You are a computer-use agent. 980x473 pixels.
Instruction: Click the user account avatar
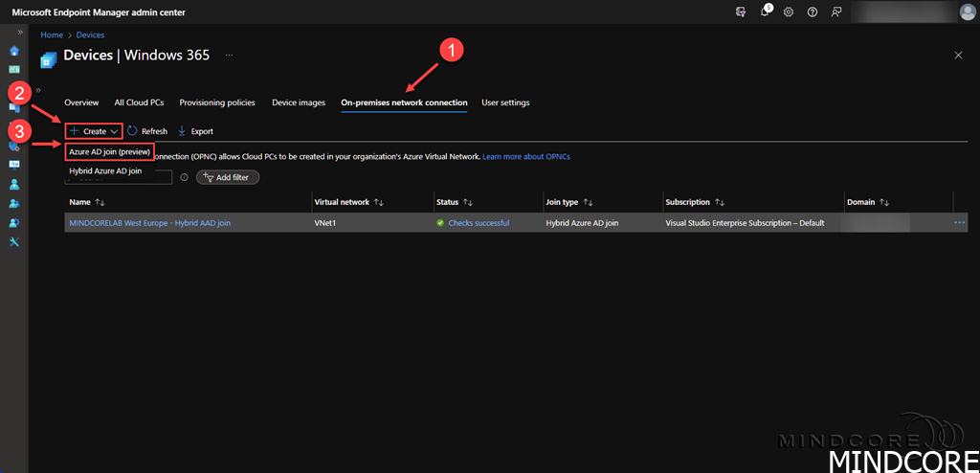967,11
